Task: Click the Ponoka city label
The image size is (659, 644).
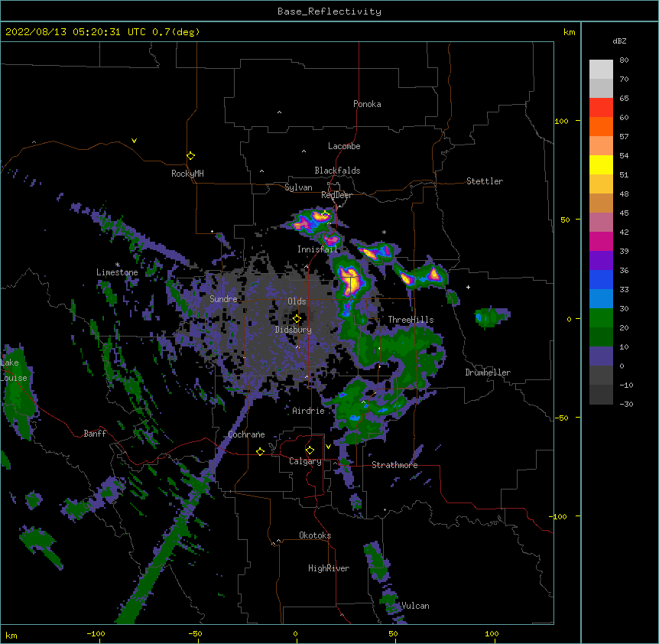Action: [367, 104]
